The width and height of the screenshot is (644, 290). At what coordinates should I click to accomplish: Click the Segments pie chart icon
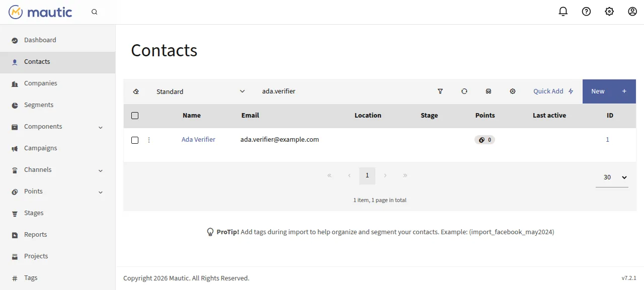[15, 105]
